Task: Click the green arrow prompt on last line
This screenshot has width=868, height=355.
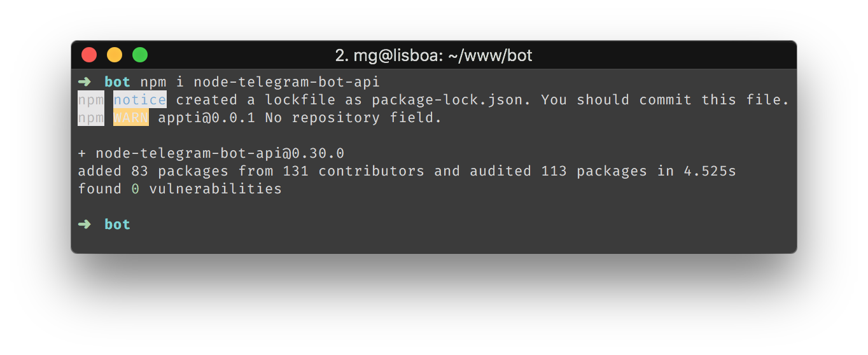Action: click(x=85, y=225)
